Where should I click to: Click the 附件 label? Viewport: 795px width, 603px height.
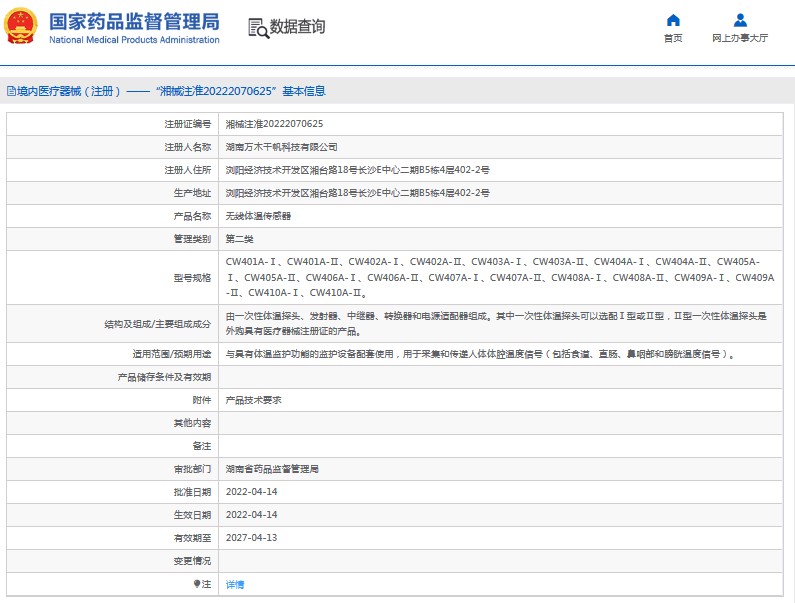pos(202,400)
